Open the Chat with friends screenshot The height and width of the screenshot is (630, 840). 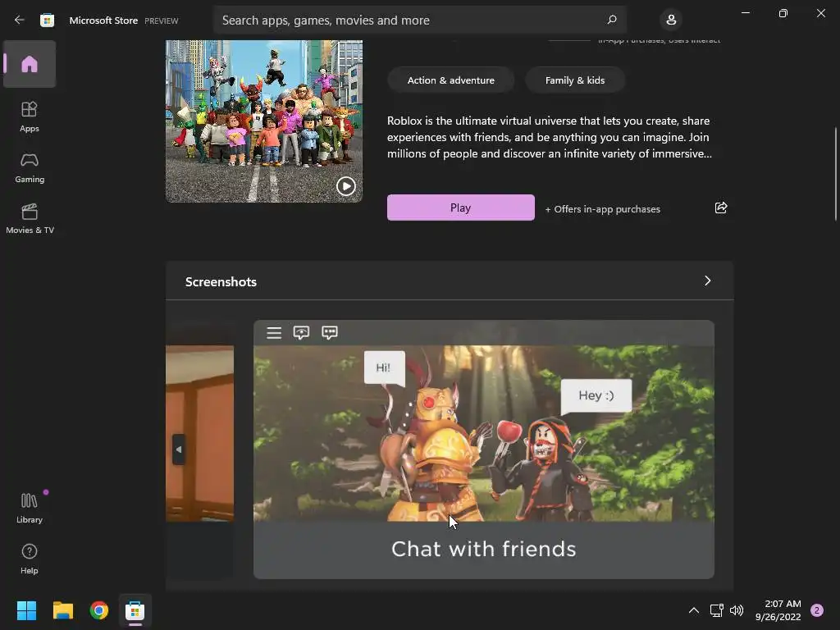[484, 449]
